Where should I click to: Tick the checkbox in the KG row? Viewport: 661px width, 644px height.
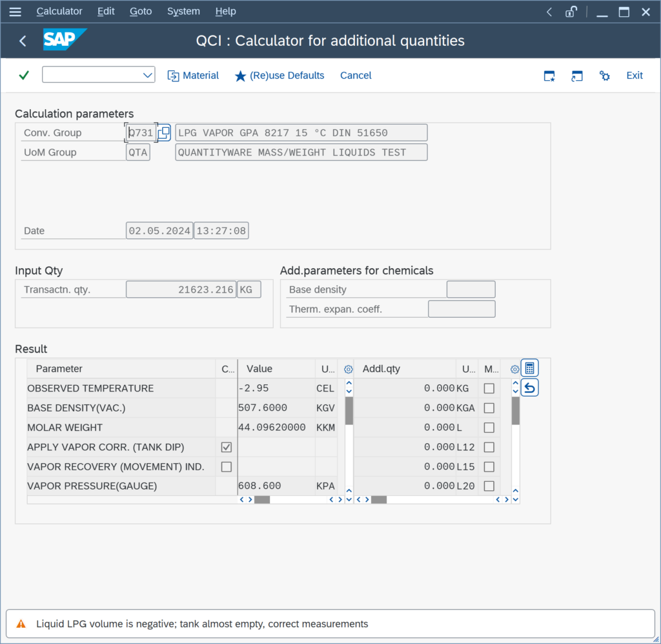489,388
